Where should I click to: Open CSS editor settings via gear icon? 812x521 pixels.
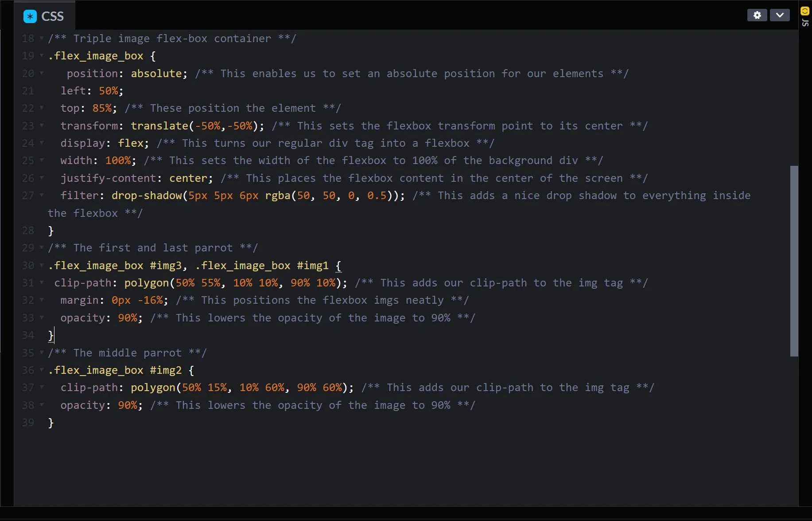tap(757, 15)
